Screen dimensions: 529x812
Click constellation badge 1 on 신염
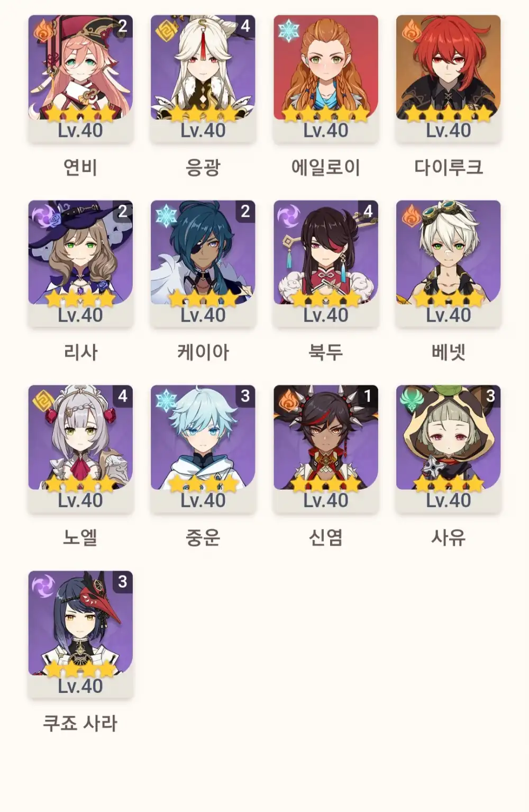click(x=368, y=395)
